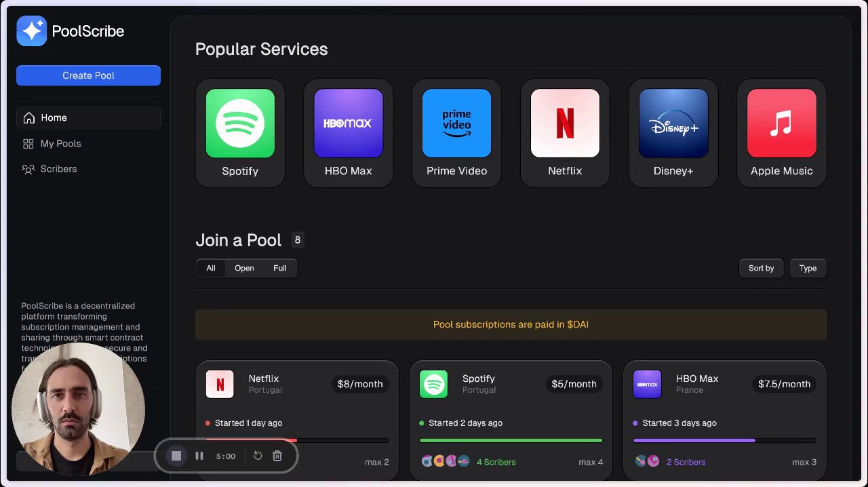The image size is (868, 487).
Task: Click the 'max 4' label on Spotify pool
Action: [x=591, y=462]
